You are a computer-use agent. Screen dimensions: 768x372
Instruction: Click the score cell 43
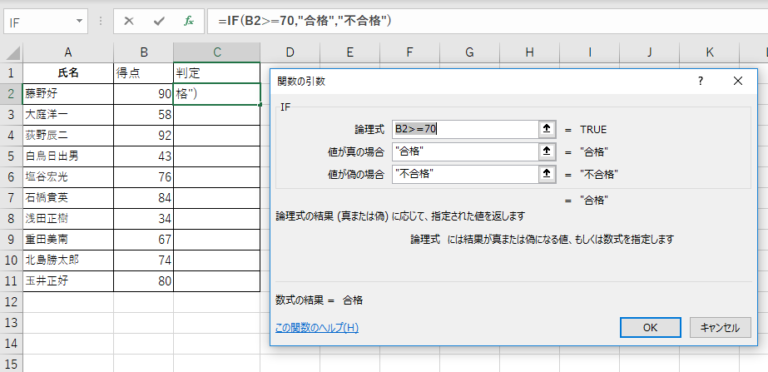pyautogui.click(x=144, y=156)
